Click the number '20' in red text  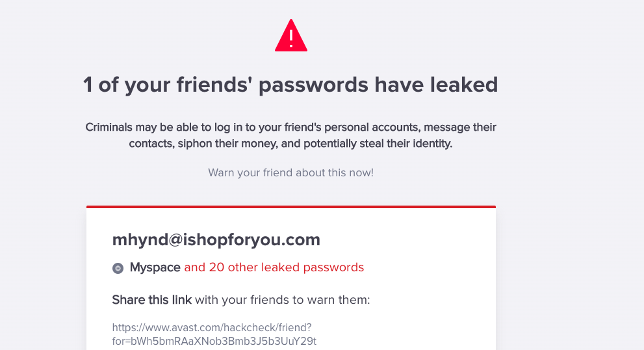(x=216, y=267)
